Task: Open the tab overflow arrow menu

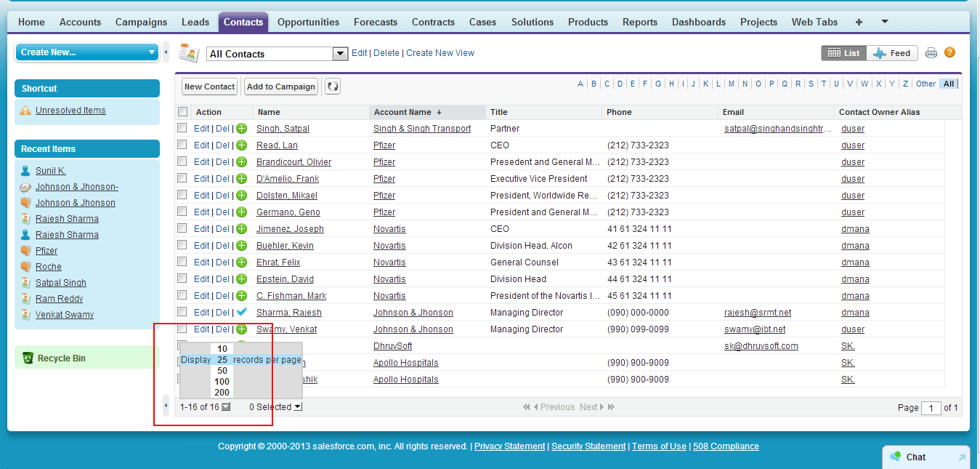Action: point(885,22)
